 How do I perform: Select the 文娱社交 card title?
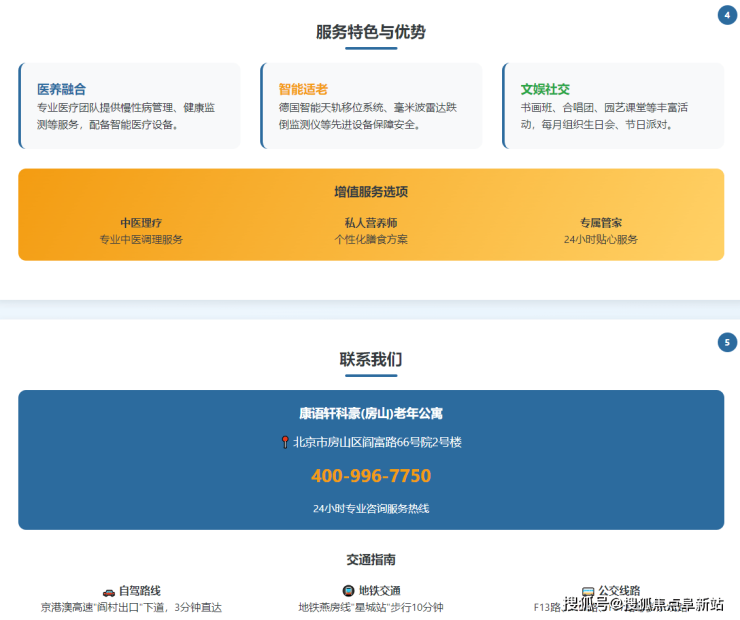(x=545, y=89)
